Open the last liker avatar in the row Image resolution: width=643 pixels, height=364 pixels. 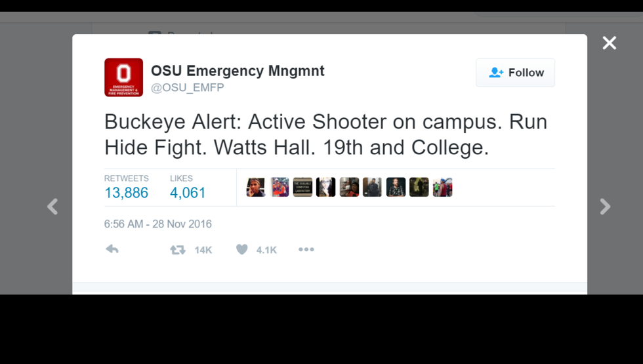442,187
